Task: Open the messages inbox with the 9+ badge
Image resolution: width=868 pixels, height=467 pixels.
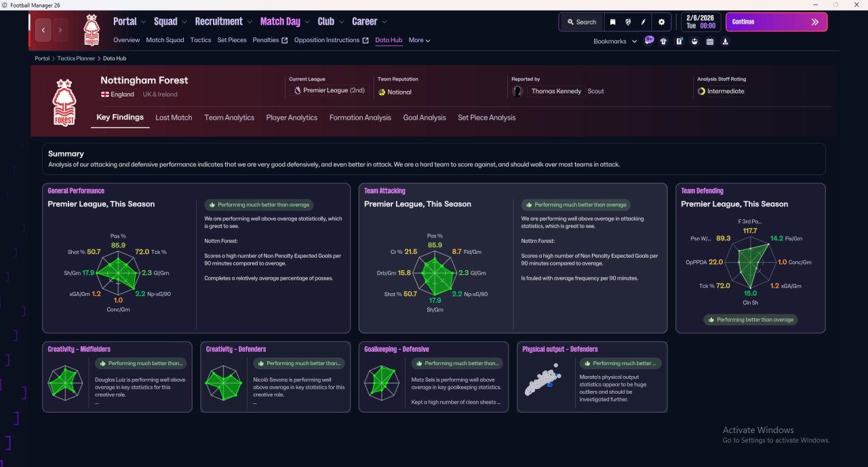Action: pos(649,40)
